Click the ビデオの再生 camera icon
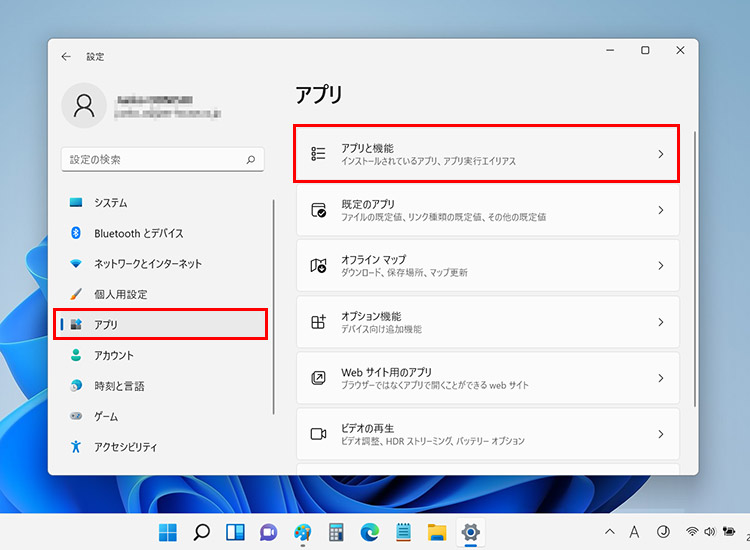750x550 pixels. (x=318, y=434)
